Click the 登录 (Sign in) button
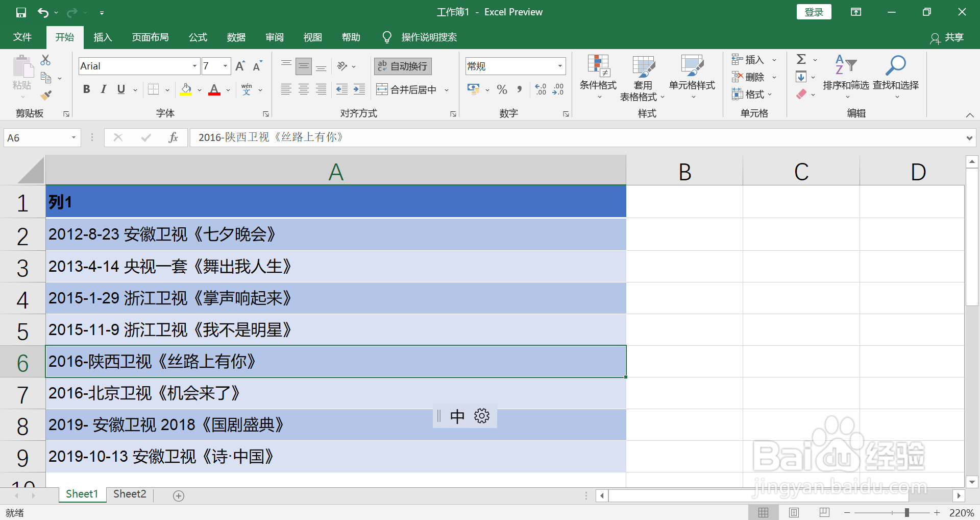980x520 pixels. pos(814,12)
